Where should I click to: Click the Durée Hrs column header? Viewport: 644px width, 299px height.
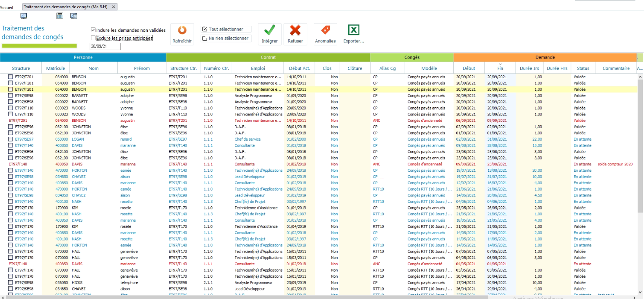pos(557,68)
